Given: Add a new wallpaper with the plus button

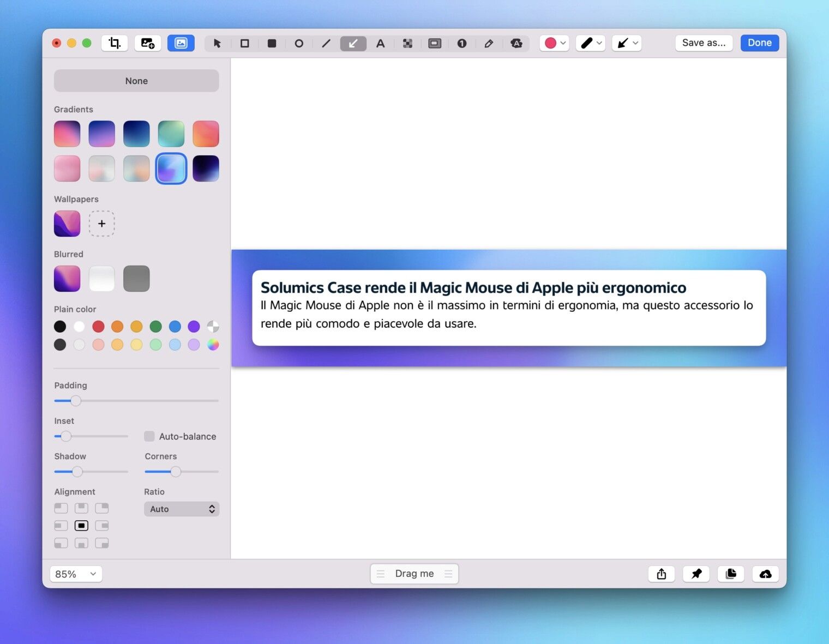Looking at the screenshot, I should click(102, 224).
